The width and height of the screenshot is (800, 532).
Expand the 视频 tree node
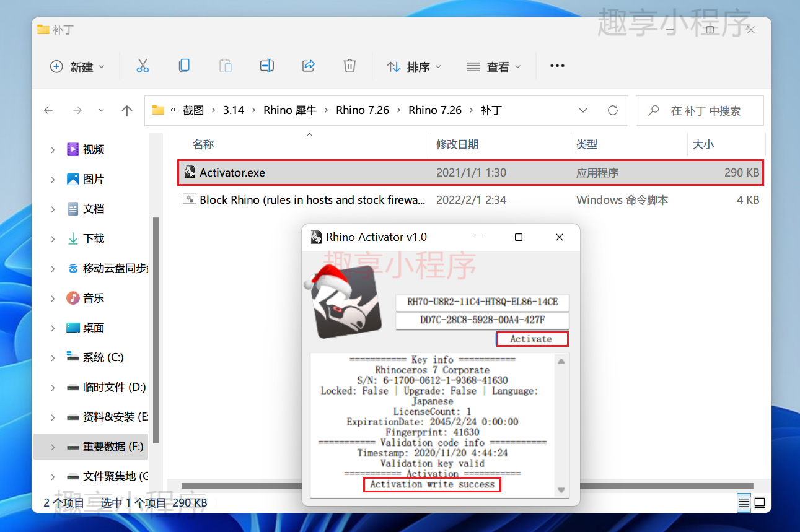click(53, 149)
